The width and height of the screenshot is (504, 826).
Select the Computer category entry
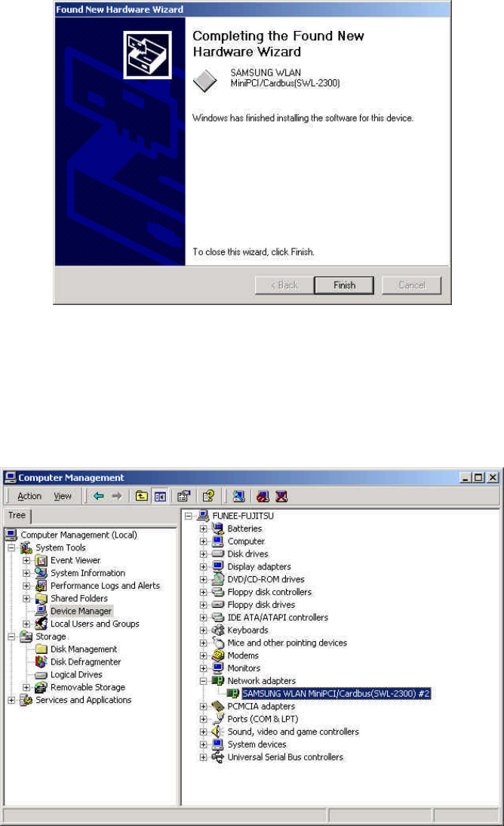coord(246,541)
